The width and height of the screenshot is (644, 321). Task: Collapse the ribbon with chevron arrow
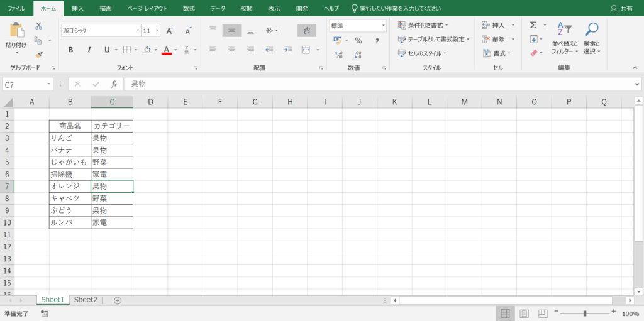coord(635,68)
